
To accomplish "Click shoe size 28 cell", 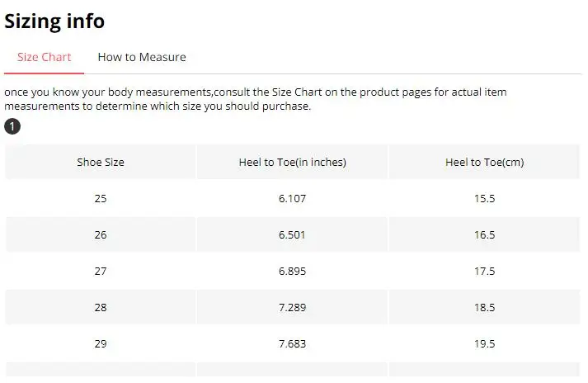I will (x=101, y=308).
